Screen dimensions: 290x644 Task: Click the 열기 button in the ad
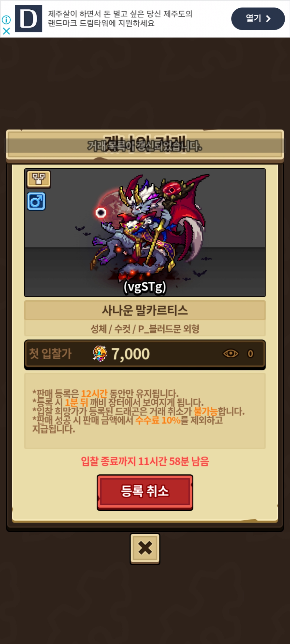258,19
